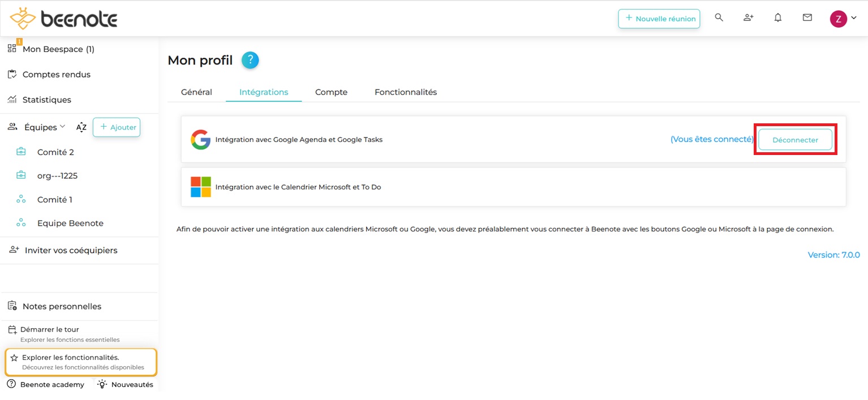This screenshot has height=400, width=868.
Task: Click the Version 7.0.0 link
Action: 834,255
